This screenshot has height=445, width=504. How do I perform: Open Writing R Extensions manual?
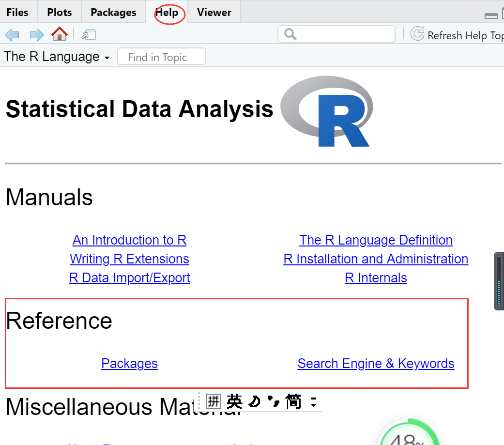tap(130, 259)
